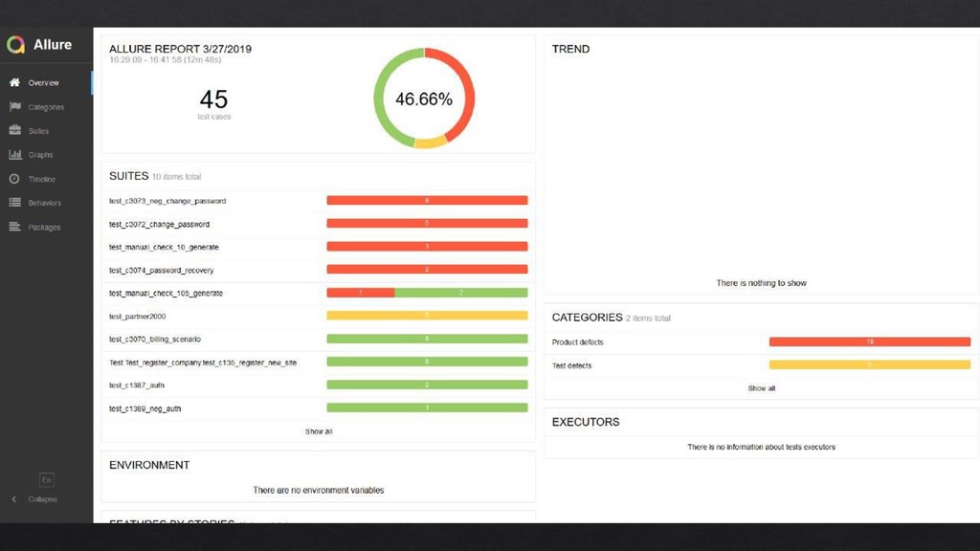The image size is (980, 551).
Task: Click 'no information about tests executors' message
Action: 761,447
